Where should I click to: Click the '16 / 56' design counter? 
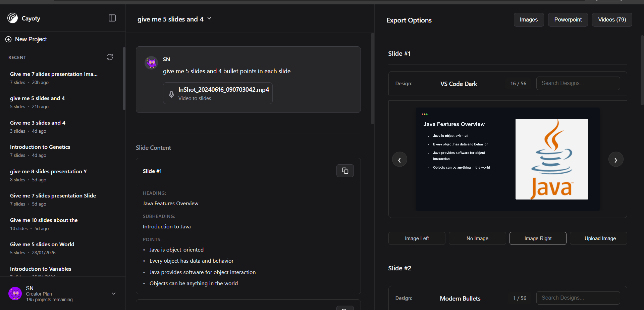(518, 84)
